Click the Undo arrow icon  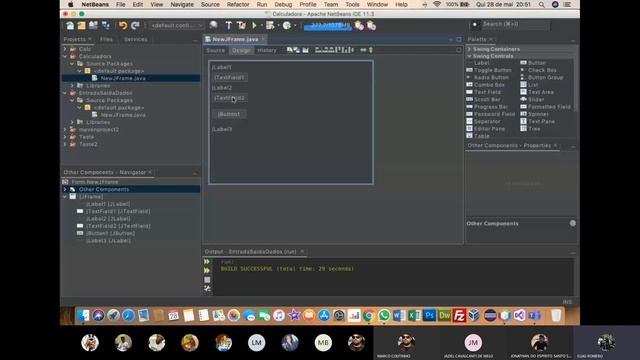coord(123,26)
